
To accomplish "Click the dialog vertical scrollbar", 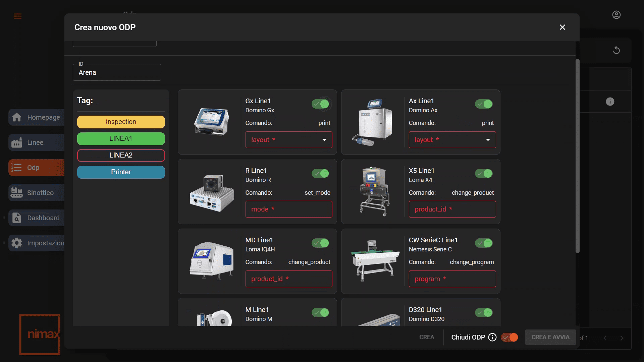I will click(577, 156).
